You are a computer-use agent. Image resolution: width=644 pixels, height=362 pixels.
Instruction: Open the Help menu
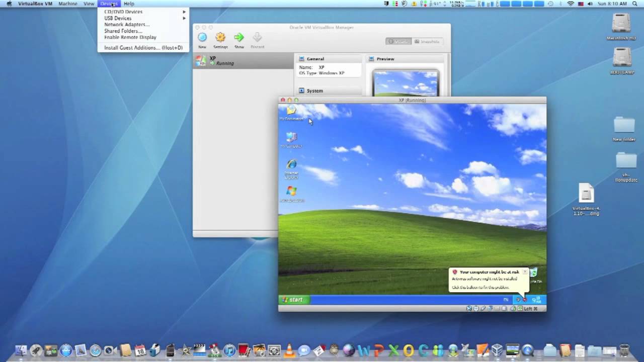129,4
